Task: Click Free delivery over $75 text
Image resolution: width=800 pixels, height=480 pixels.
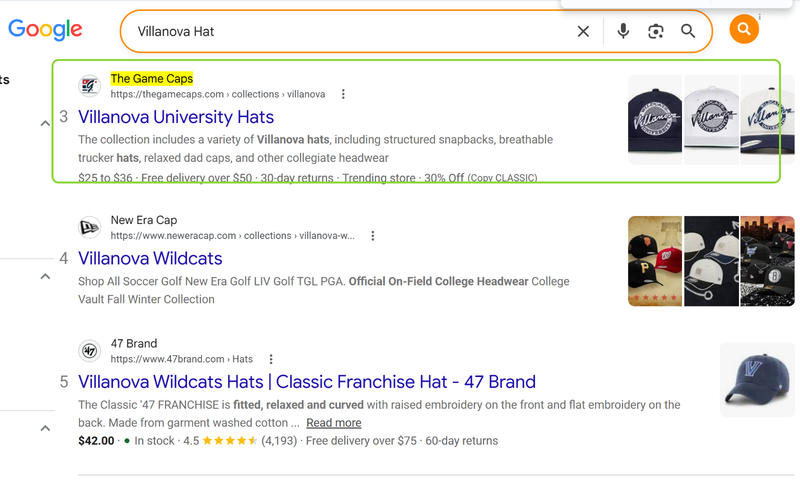Action: click(361, 441)
